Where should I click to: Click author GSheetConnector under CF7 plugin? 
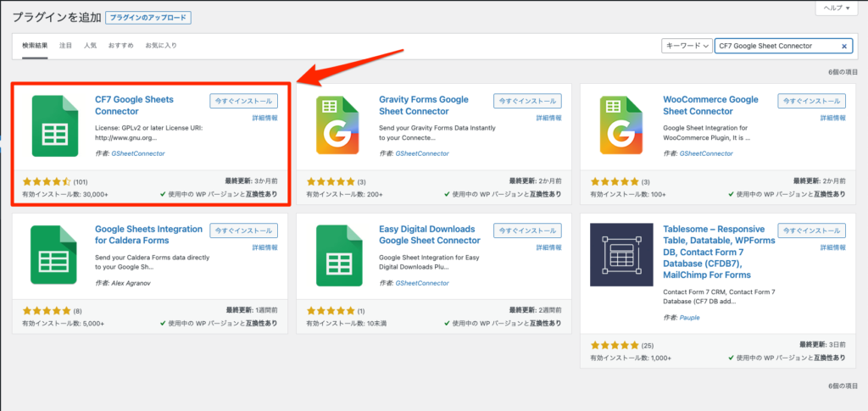point(138,153)
